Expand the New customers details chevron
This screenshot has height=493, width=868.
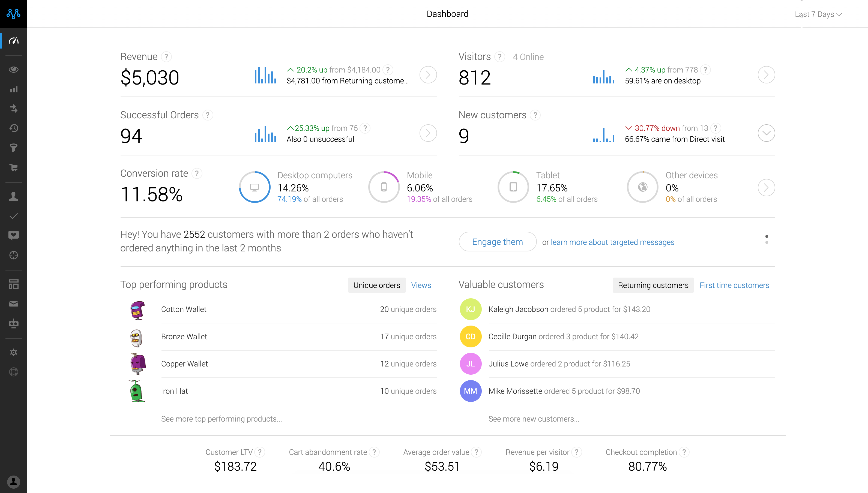767,133
